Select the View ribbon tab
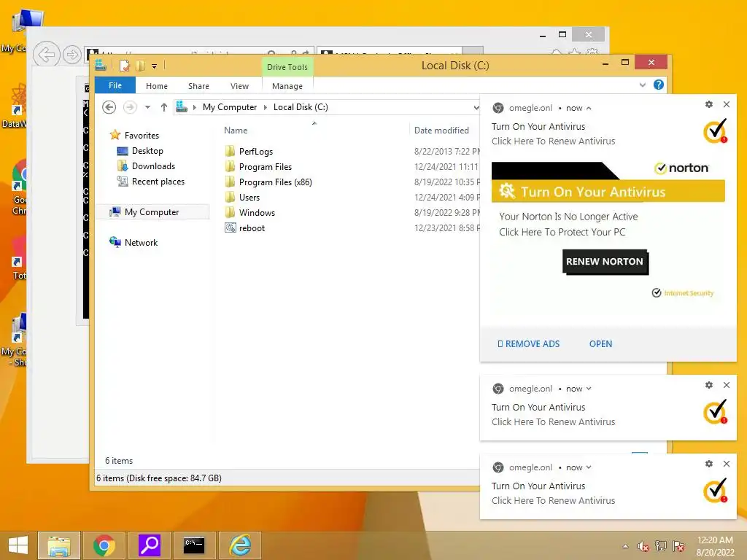This screenshot has height=560, width=747. 239,86
